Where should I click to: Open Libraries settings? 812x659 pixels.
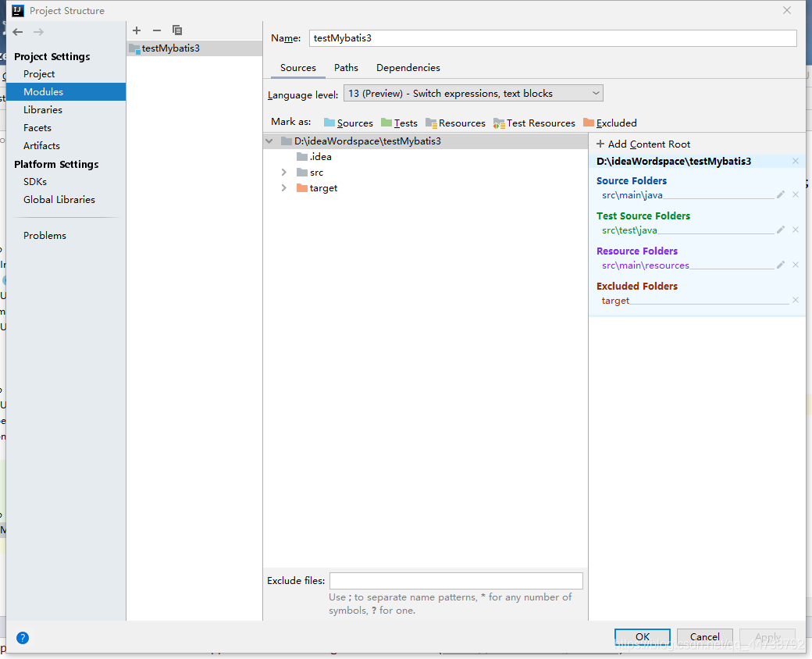(43, 110)
